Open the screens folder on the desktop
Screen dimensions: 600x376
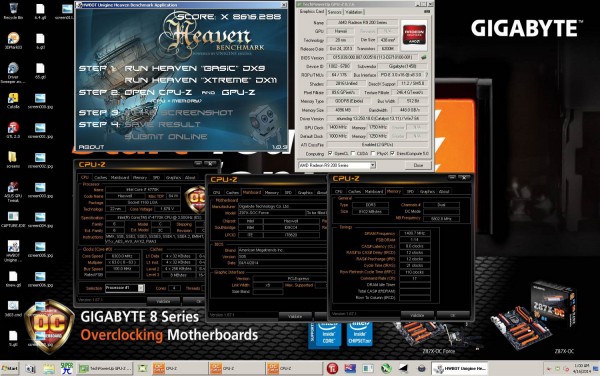tap(13, 160)
